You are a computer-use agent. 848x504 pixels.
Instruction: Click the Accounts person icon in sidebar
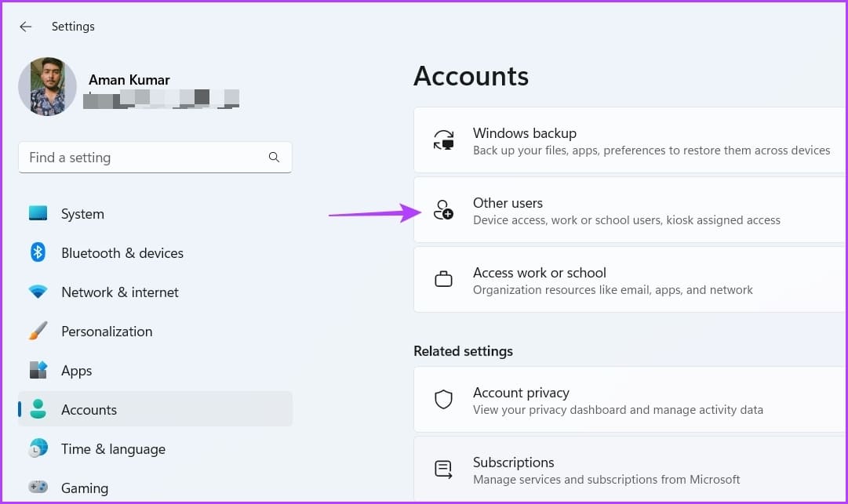coord(38,409)
